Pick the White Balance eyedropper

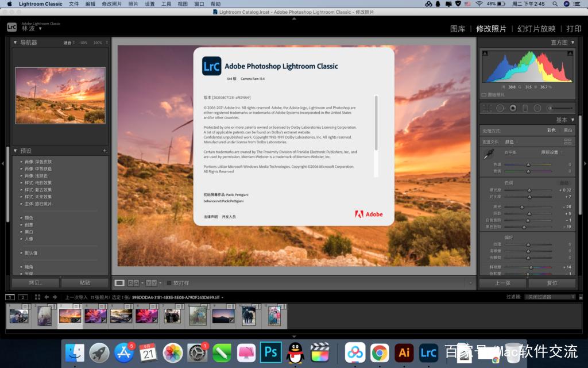click(x=489, y=153)
